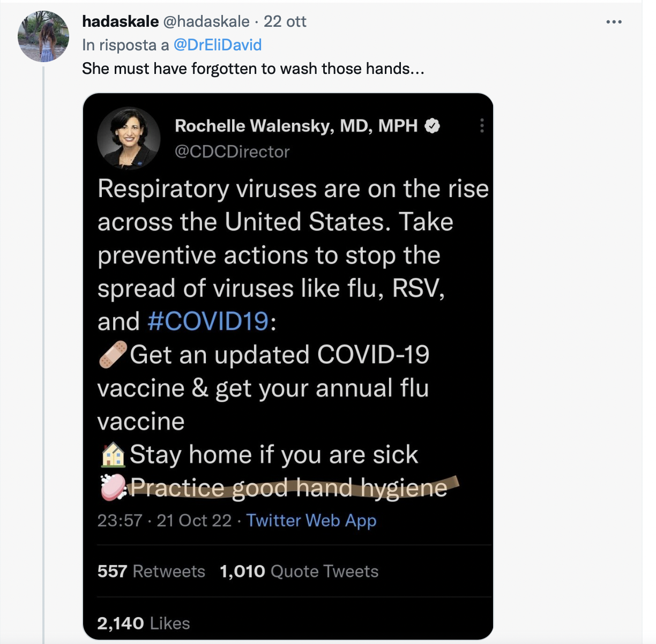The width and height of the screenshot is (656, 644).
Task: Click the #COVID19 hashtag
Action: (x=208, y=321)
